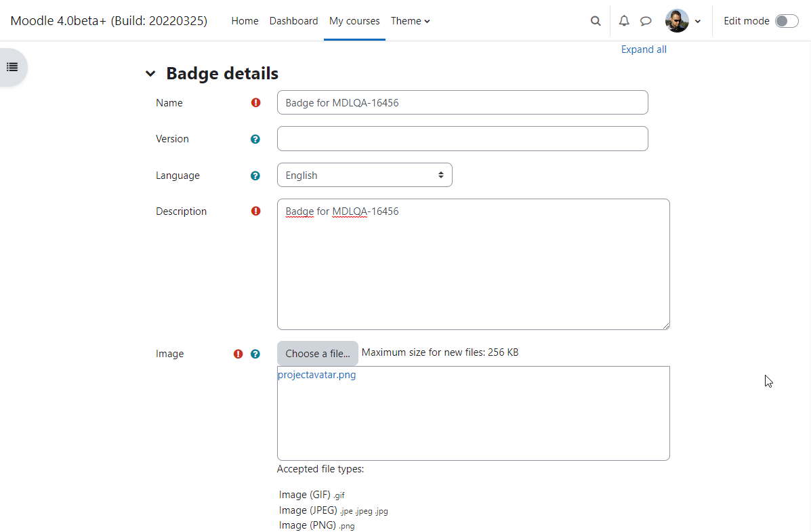The image size is (811, 532).
Task: Click the Moodle 4.0beta+ site title
Action: coord(108,21)
